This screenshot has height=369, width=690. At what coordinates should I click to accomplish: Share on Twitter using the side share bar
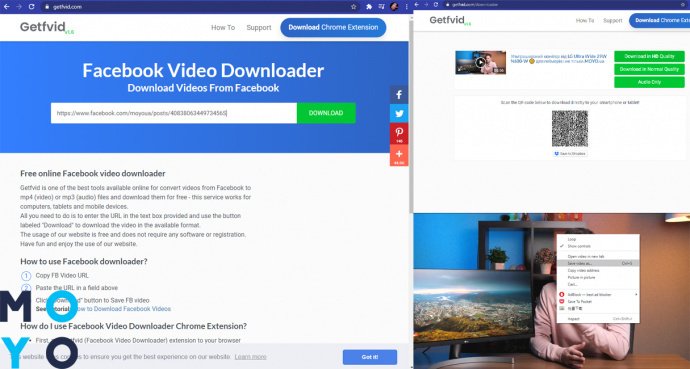pyautogui.click(x=399, y=113)
